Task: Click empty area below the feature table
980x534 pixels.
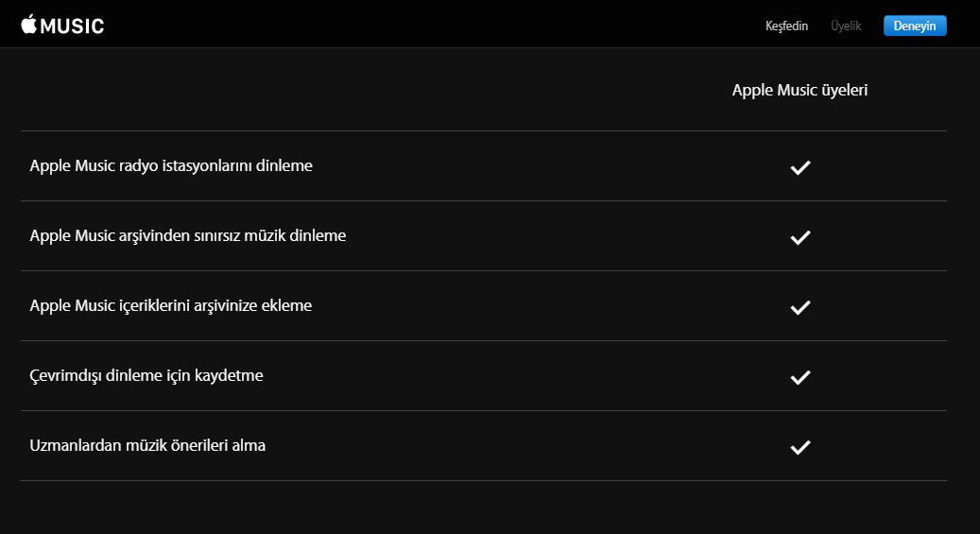Action: pyautogui.click(x=484, y=508)
